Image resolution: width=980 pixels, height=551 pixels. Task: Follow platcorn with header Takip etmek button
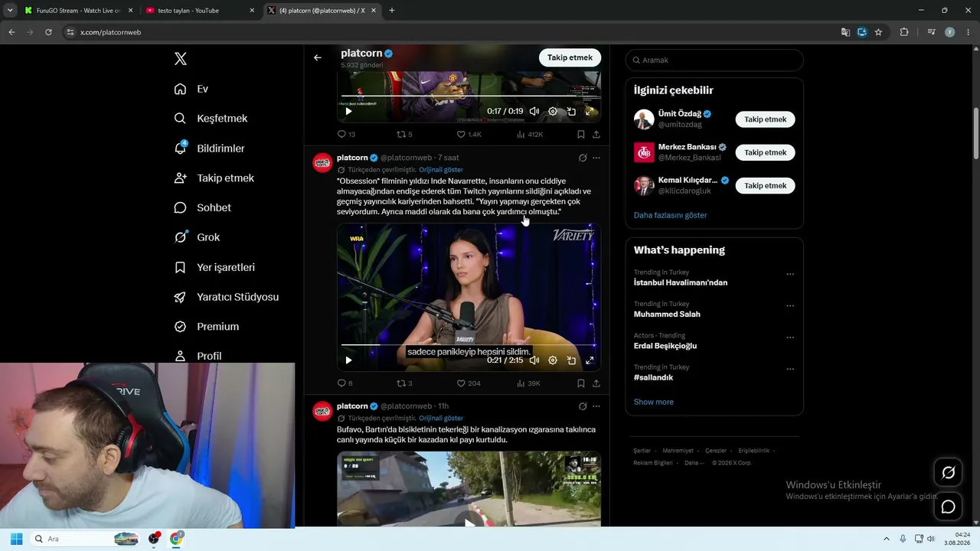point(570,57)
